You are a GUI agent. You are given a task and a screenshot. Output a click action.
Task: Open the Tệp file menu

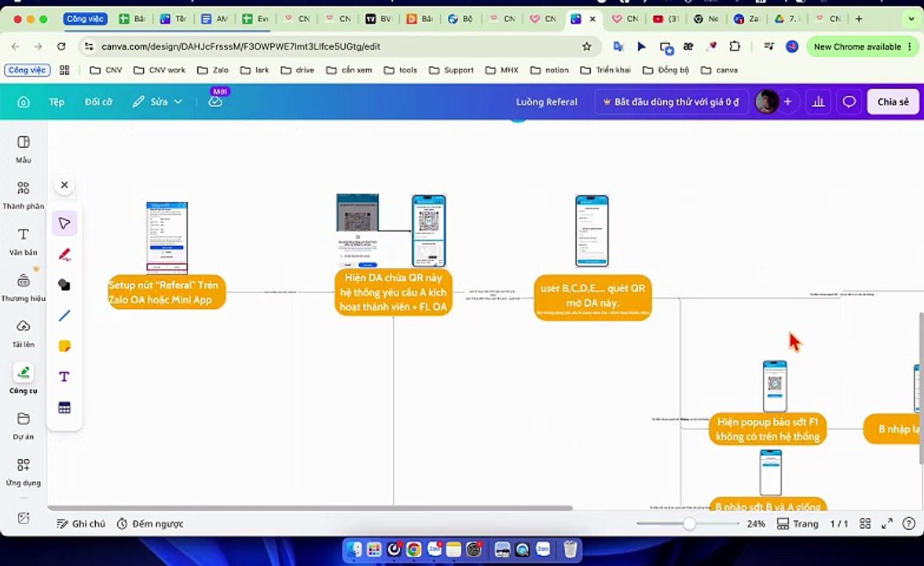coord(57,102)
